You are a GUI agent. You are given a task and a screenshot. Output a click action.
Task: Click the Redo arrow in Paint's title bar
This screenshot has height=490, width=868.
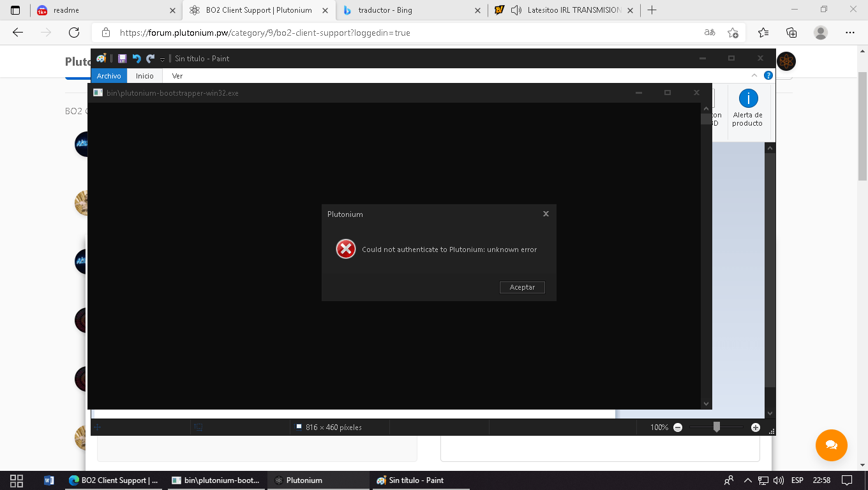150,59
